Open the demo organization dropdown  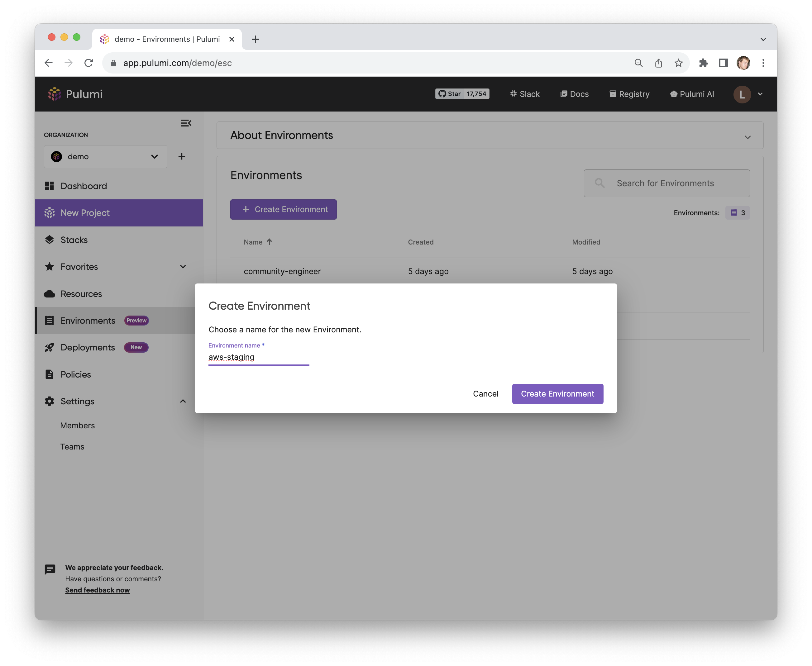coord(106,156)
